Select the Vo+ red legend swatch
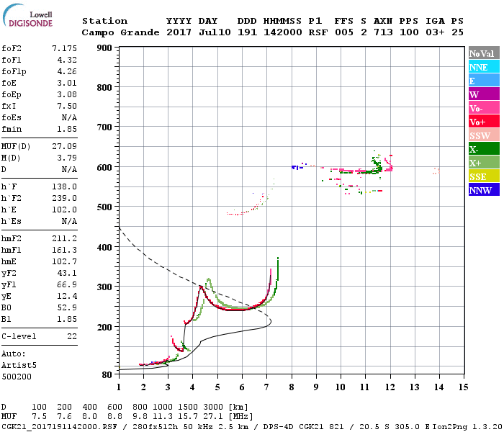504x432 pixels. [x=484, y=121]
